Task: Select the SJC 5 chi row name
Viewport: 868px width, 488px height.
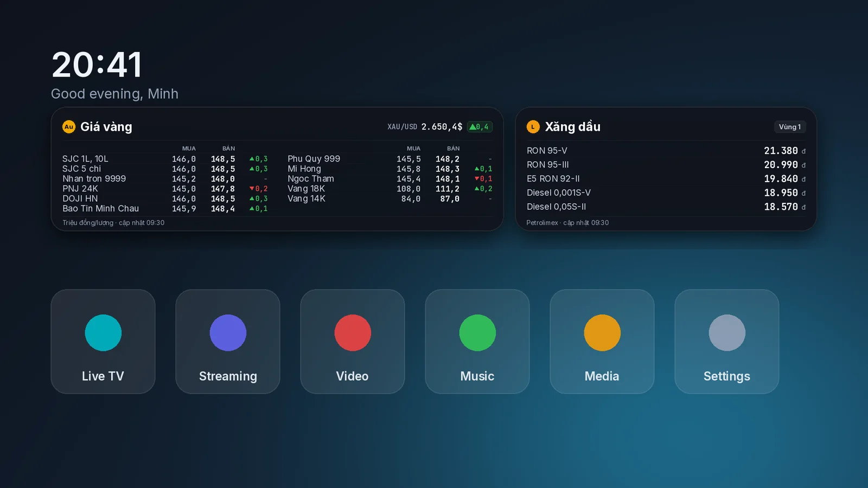Action: [x=81, y=169]
